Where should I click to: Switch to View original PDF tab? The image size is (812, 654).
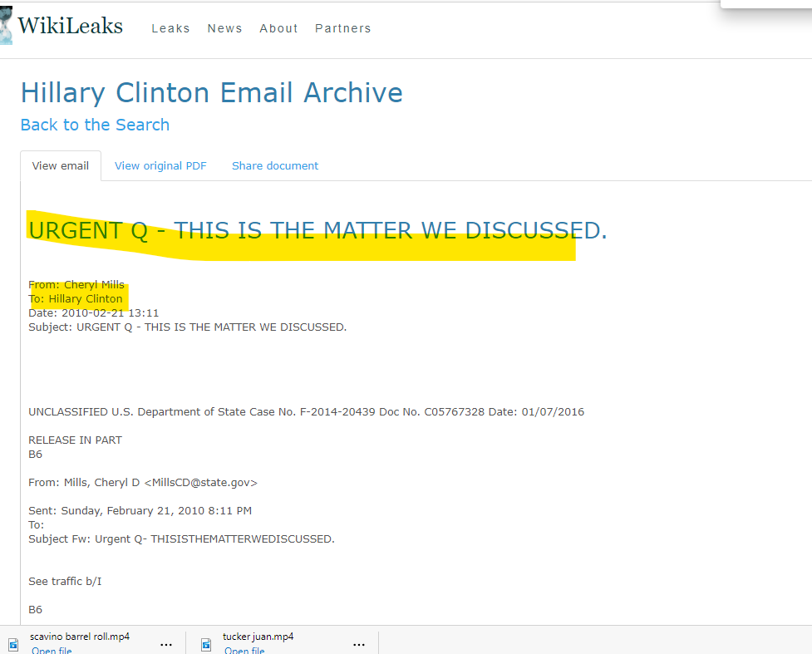coord(160,165)
